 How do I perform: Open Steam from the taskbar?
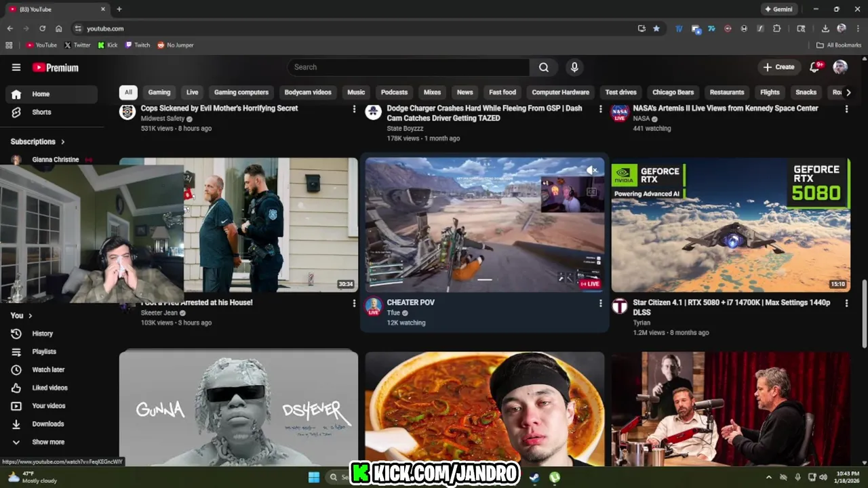pyautogui.click(x=534, y=477)
